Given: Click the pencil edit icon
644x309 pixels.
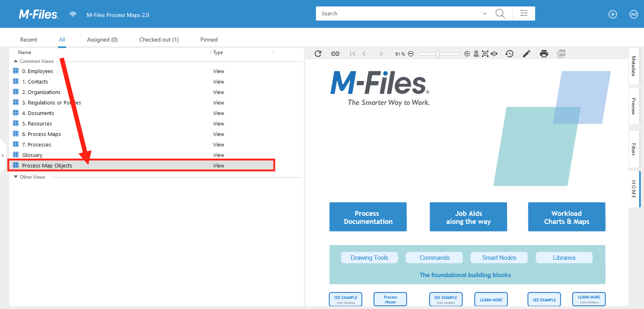Looking at the screenshot, I should click(x=526, y=54).
